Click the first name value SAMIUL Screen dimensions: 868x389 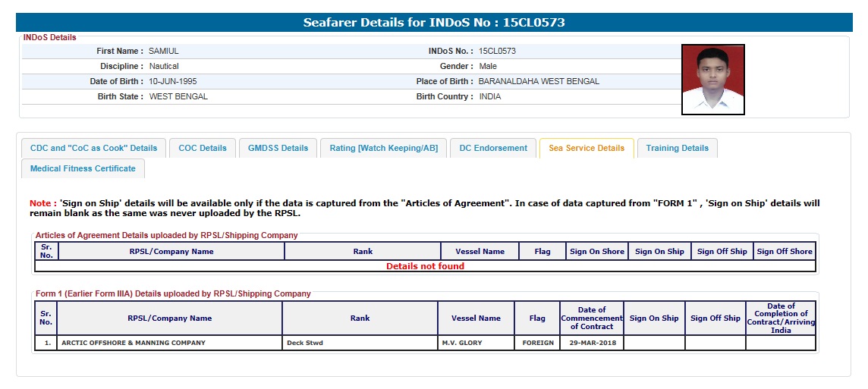(164, 51)
